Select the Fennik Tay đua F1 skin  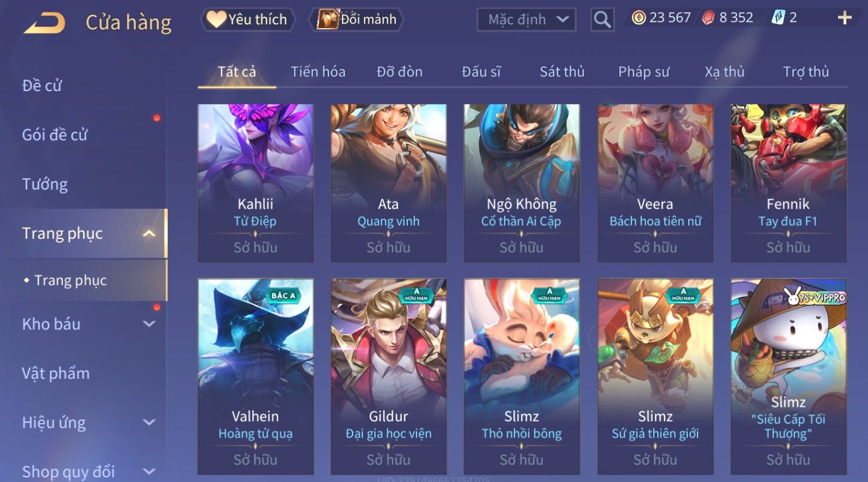(x=788, y=183)
